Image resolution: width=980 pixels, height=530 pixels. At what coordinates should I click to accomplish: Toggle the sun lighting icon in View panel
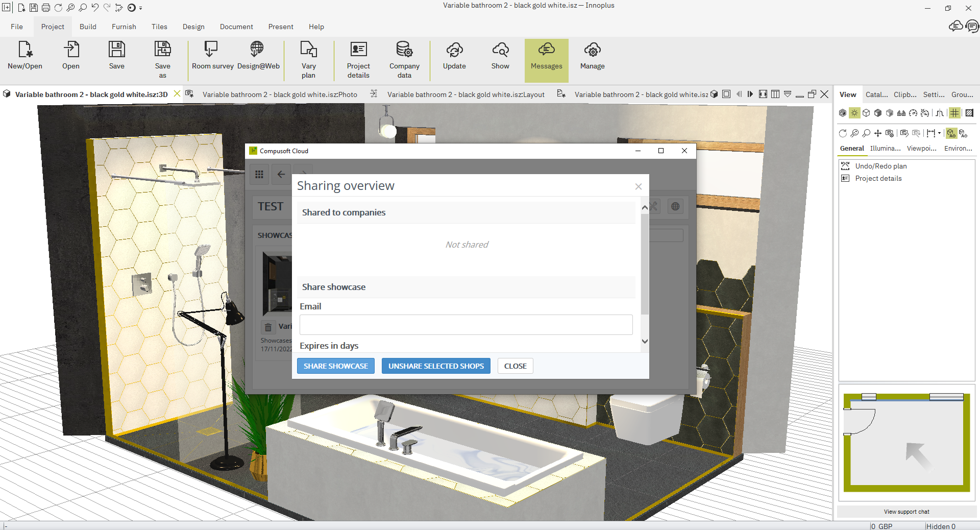(854, 113)
